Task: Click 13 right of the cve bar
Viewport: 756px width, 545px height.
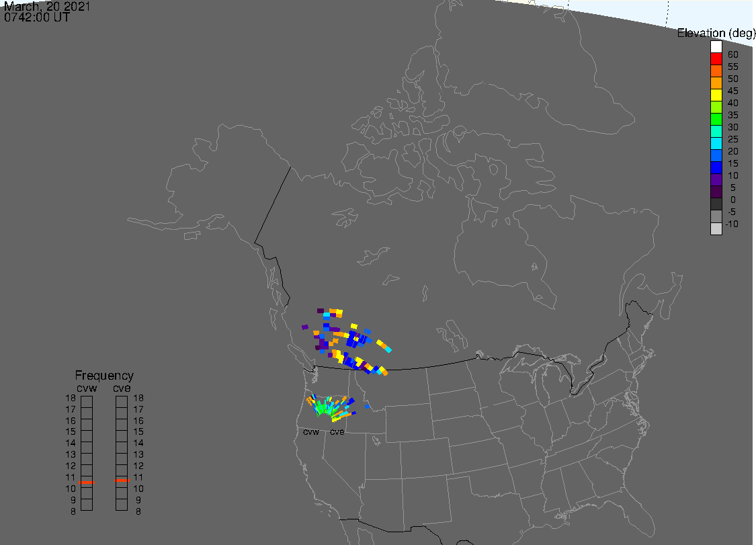Action: 138,455
